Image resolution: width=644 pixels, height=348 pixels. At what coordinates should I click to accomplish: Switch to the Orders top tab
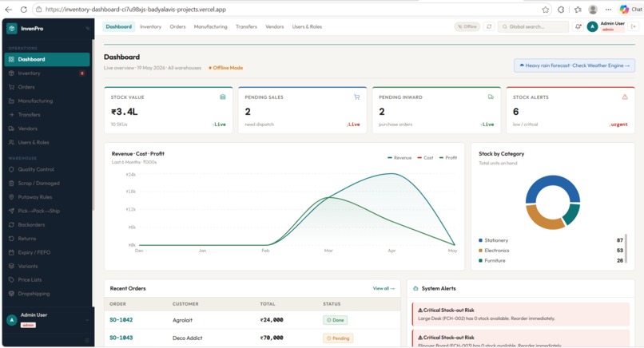click(x=177, y=26)
